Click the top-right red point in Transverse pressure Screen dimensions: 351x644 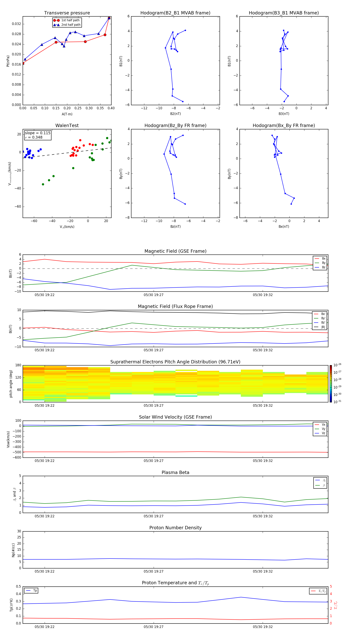point(109,18)
